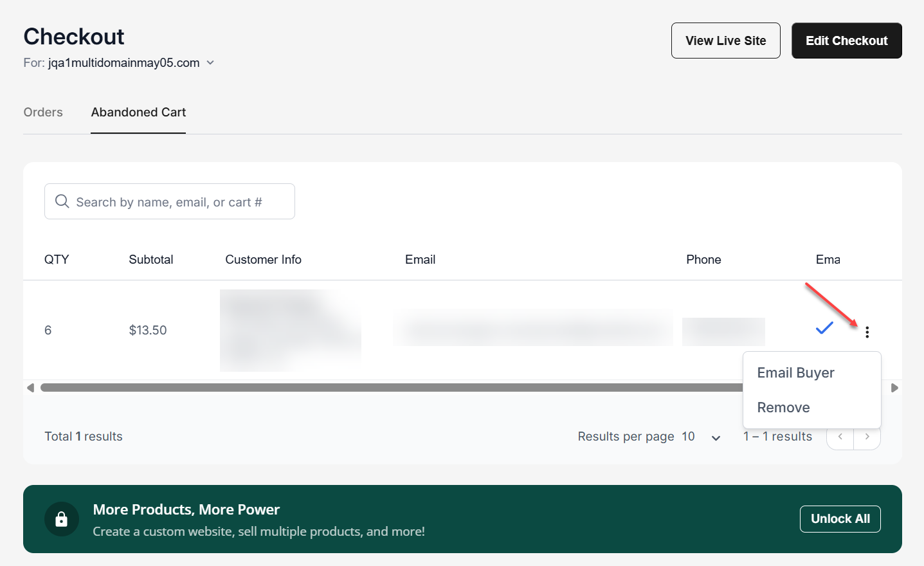Click the QTY column header
Screen dimensions: 924x566
coord(57,259)
